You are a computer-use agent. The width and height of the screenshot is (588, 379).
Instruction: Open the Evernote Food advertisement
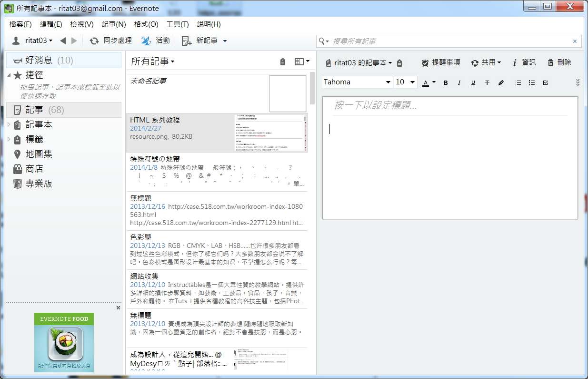[64, 342]
